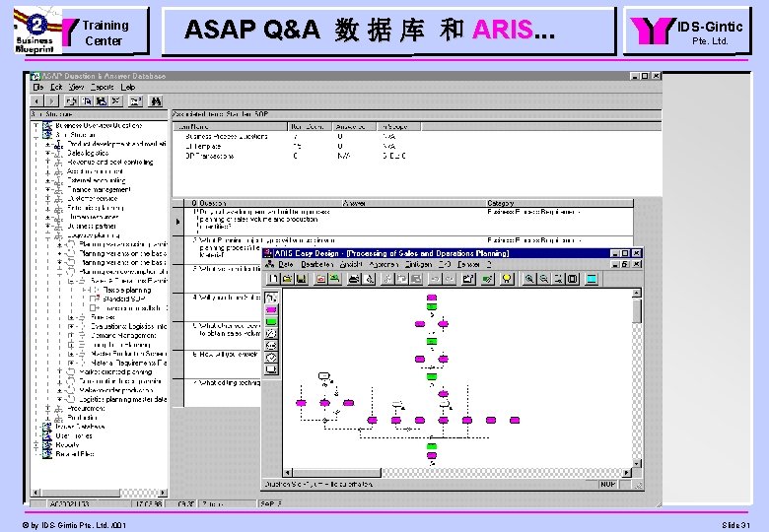Open Einfügen menu in ARIS window
This screenshot has width=769, height=532.
point(418,265)
